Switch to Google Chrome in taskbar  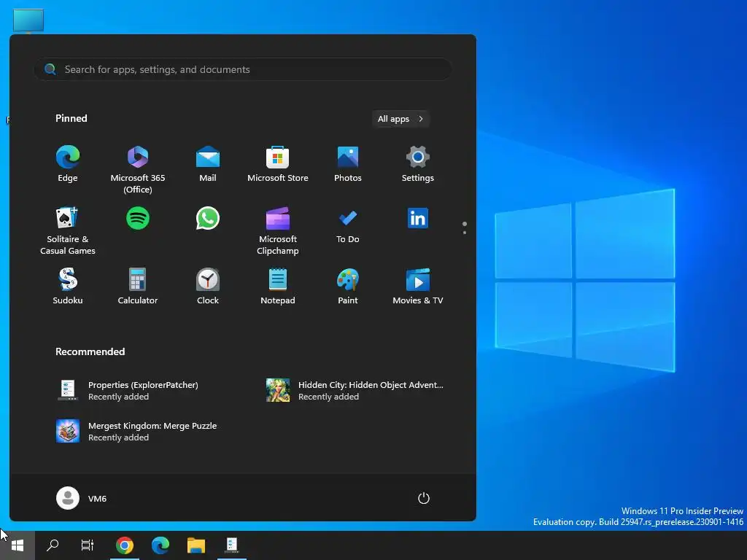[125, 545]
